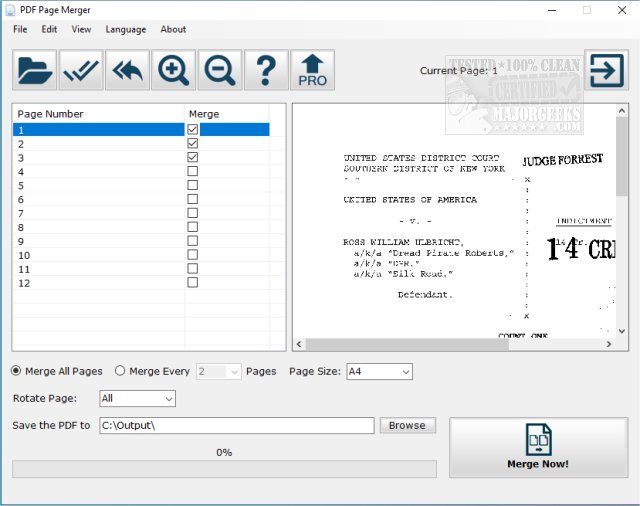Check the merge checkbox for page 5
This screenshot has height=506, width=640.
(193, 185)
